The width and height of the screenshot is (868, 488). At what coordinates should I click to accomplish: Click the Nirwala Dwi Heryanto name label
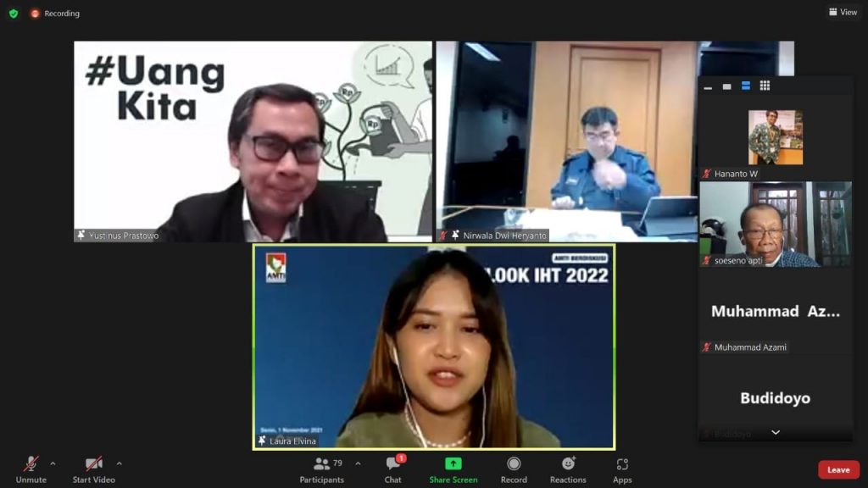click(505, 236)
